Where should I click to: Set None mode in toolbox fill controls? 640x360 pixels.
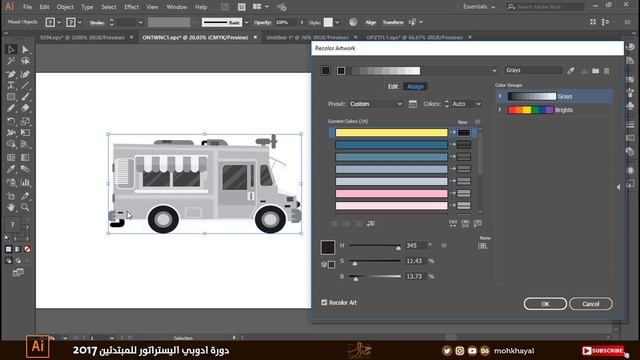pos(27,249)
